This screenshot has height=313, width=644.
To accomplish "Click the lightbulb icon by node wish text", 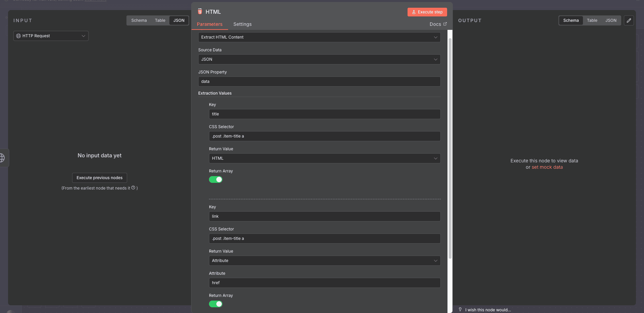I will [460, 310].
